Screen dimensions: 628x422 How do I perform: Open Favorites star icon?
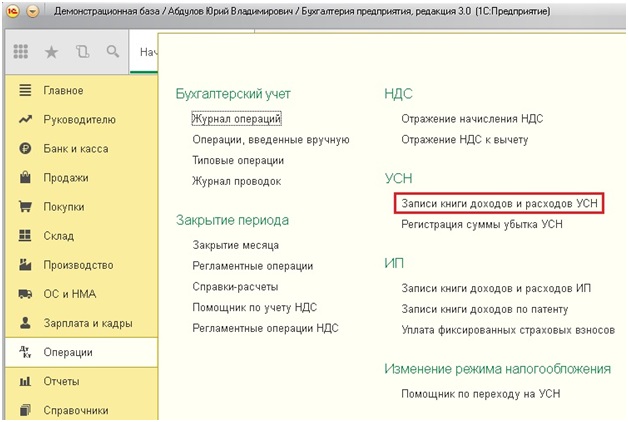[x=51, y=52]
